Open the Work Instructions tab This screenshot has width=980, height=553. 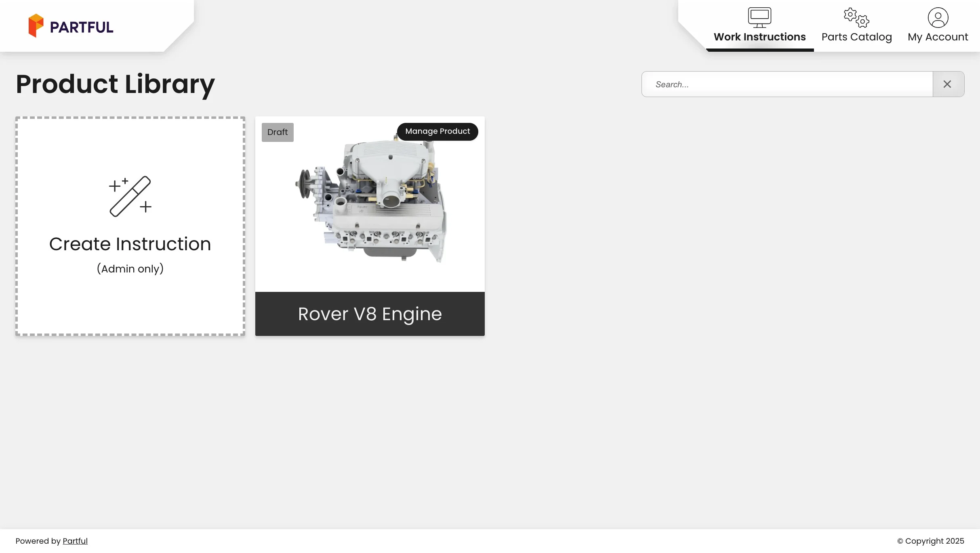click(759, 37)
